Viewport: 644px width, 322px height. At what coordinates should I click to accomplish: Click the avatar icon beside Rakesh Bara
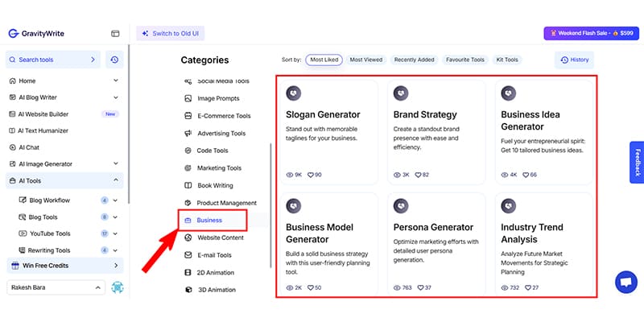pos(118,287)
